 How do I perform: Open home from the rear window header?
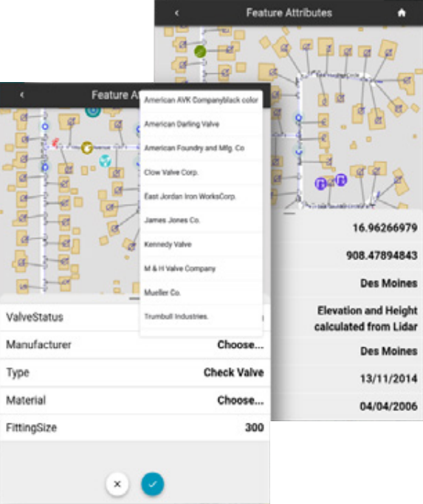pos(402,13)
